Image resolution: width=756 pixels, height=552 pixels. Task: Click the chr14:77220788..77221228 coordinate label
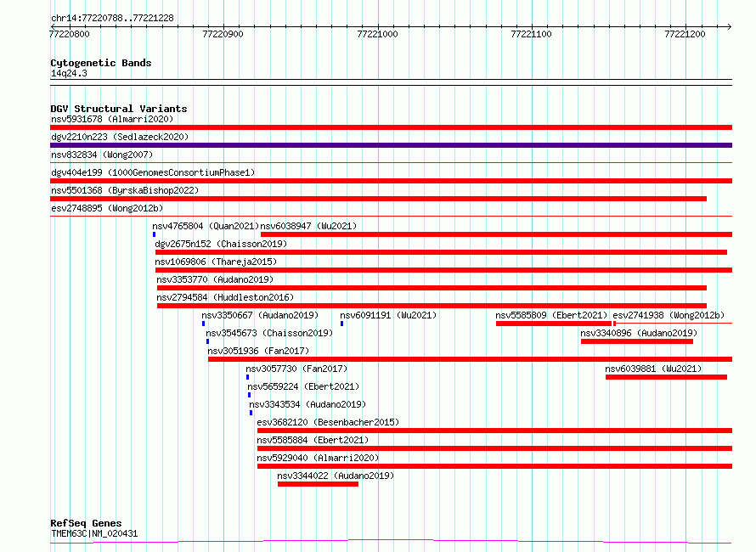[112, 19]
